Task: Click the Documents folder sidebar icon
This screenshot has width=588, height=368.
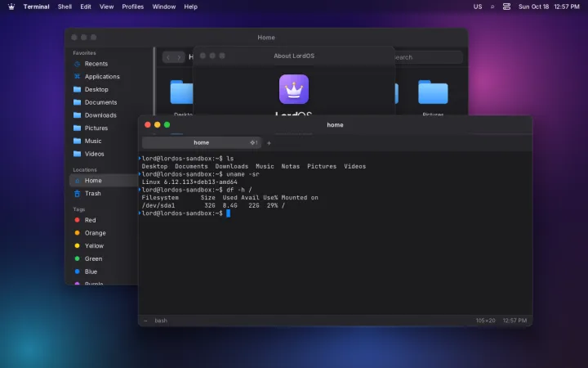Action: [x=77, y=102]
